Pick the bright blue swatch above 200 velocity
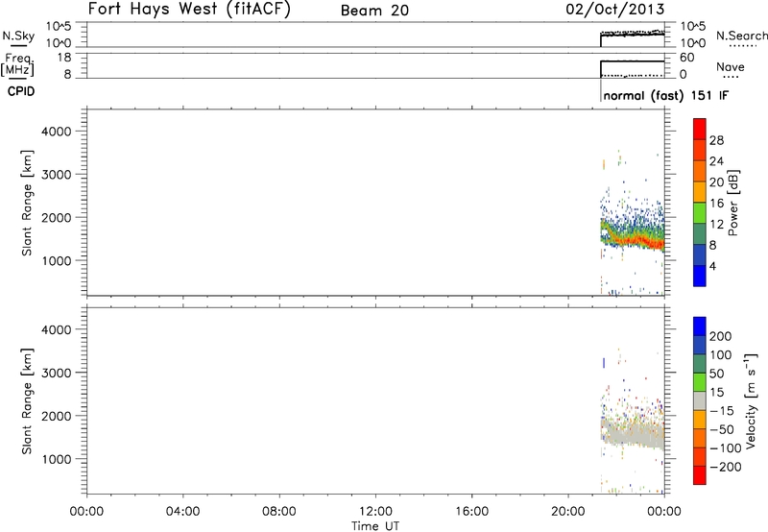 [x=700, y=326]
